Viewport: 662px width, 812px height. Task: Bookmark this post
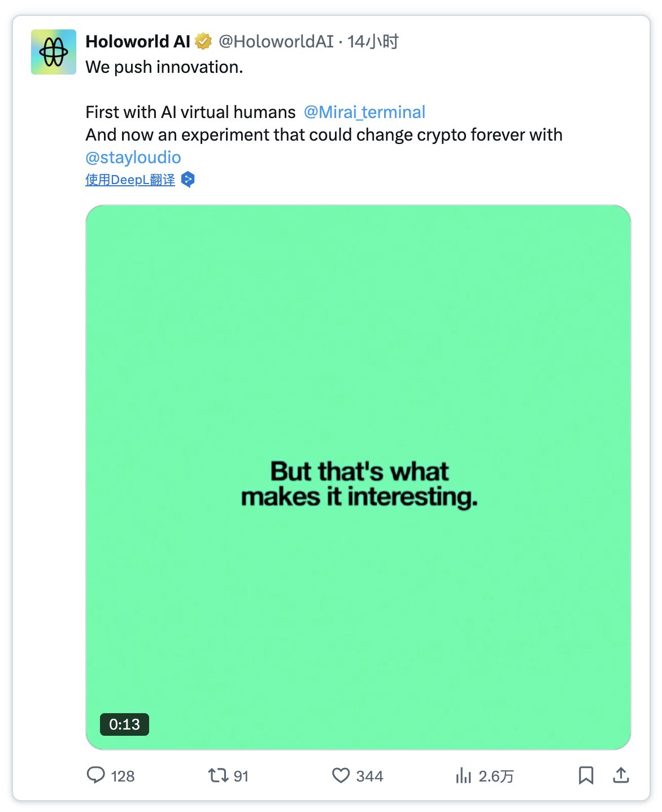(586, 775)
